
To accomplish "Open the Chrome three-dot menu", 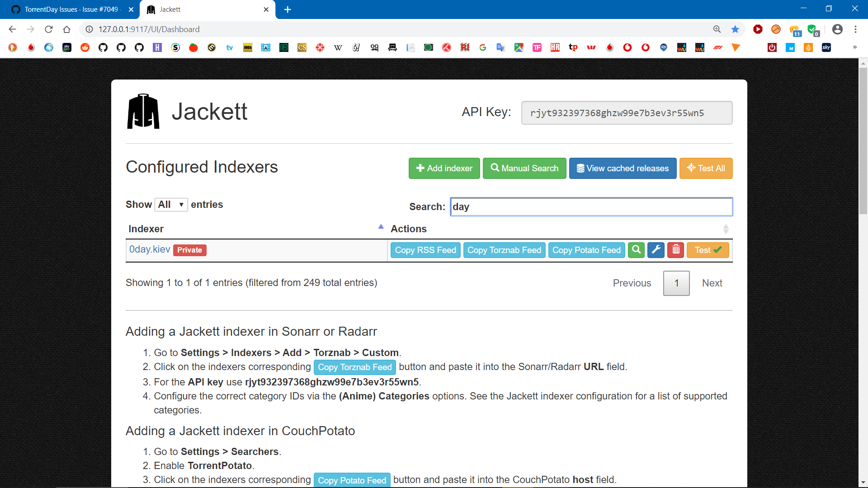I will tap(855, 29).
